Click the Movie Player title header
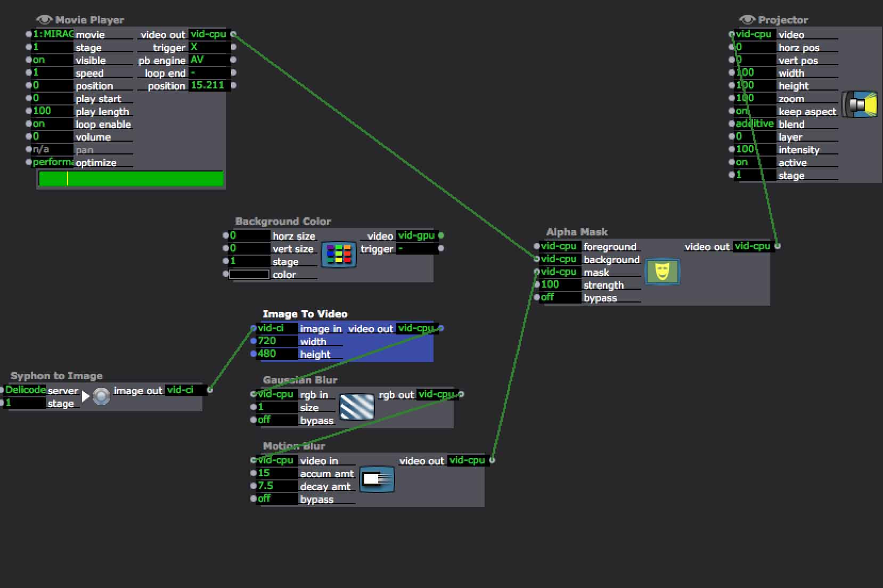 89,20
